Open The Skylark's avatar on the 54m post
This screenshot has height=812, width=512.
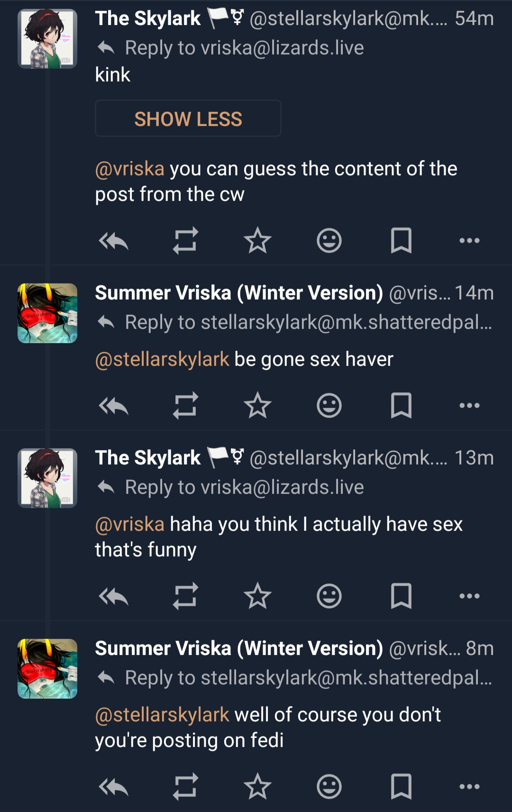pyautogui.click(x=47, y=39)
